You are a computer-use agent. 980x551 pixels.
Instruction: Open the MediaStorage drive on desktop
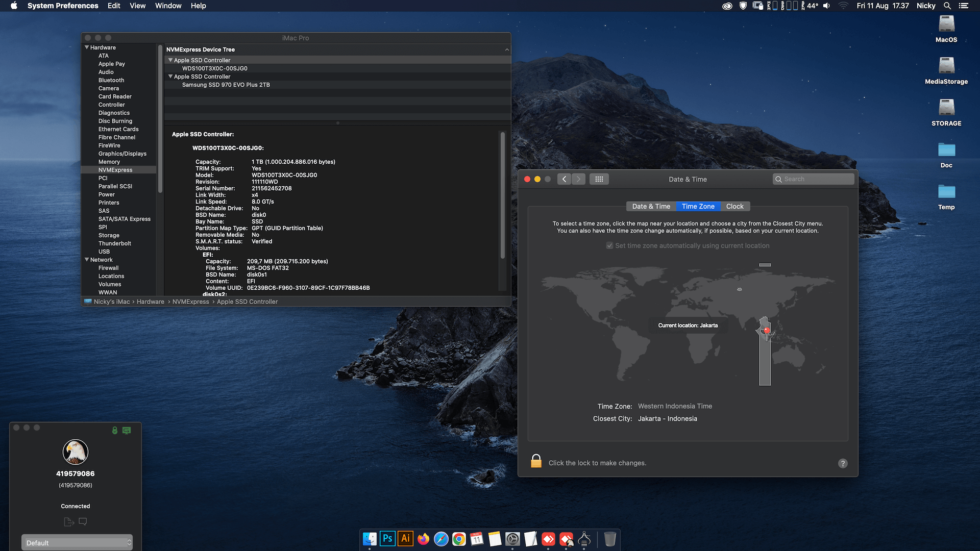tap(946, 70)
